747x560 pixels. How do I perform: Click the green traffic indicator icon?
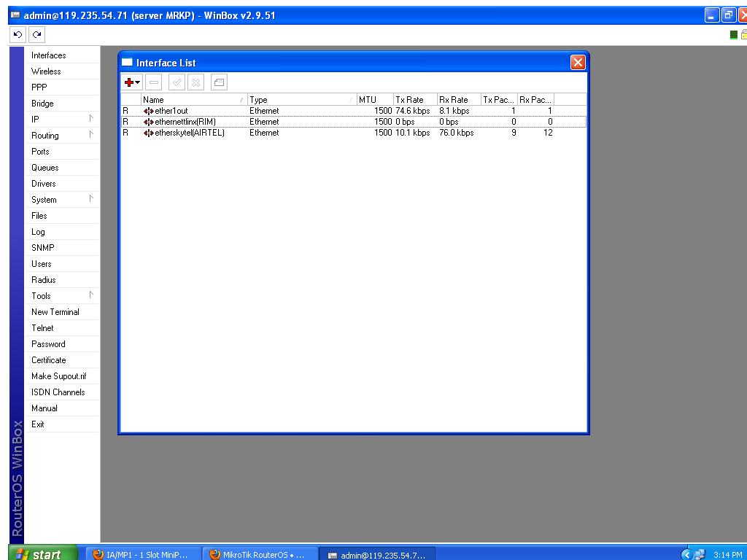click(x=734, y=34)
